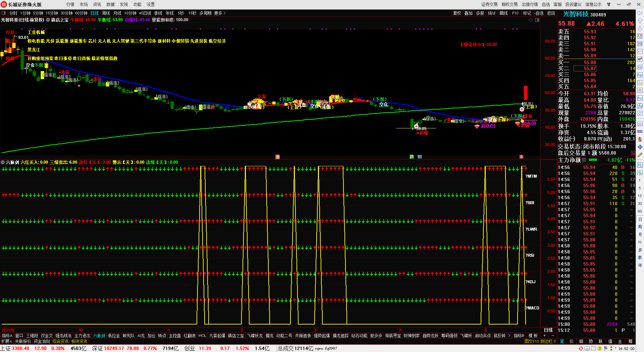Select the 买二 price 55.87 box
The image size is (644, 352).
(585, 68)
